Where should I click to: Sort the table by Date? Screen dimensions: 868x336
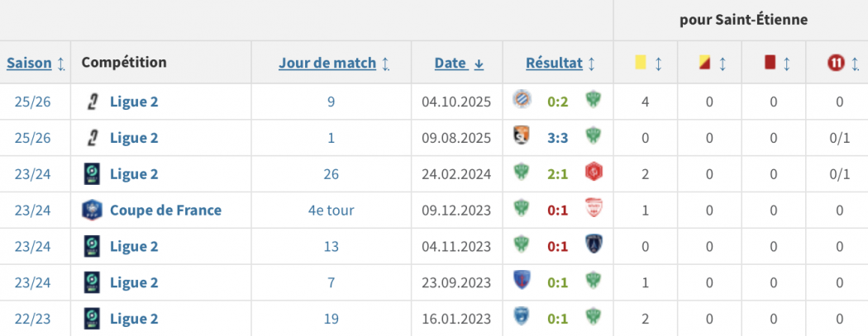coord(459,63)
